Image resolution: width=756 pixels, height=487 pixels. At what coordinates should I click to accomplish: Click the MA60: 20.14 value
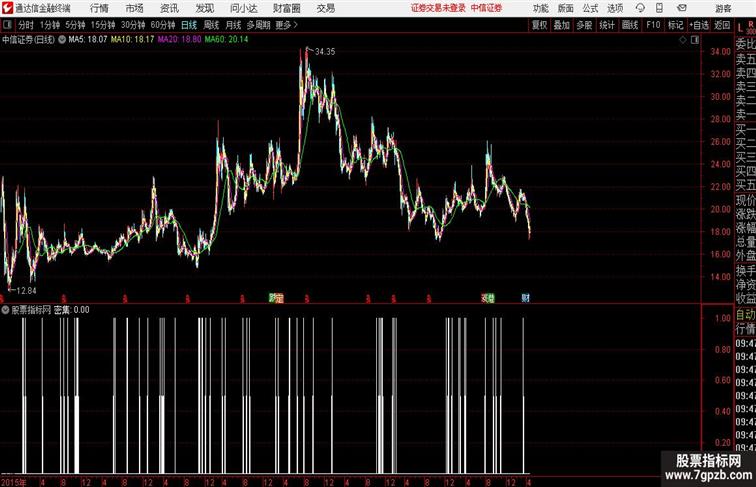tap(226, 40)
